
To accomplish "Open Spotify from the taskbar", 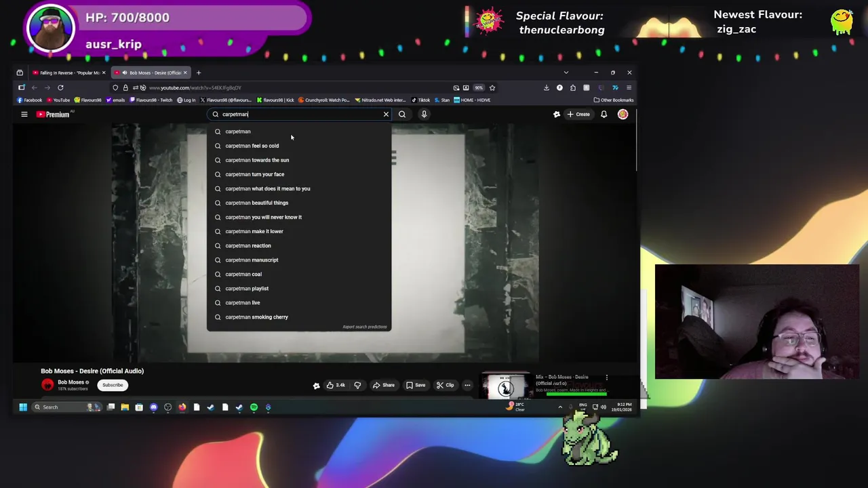I will click(254, 407).
